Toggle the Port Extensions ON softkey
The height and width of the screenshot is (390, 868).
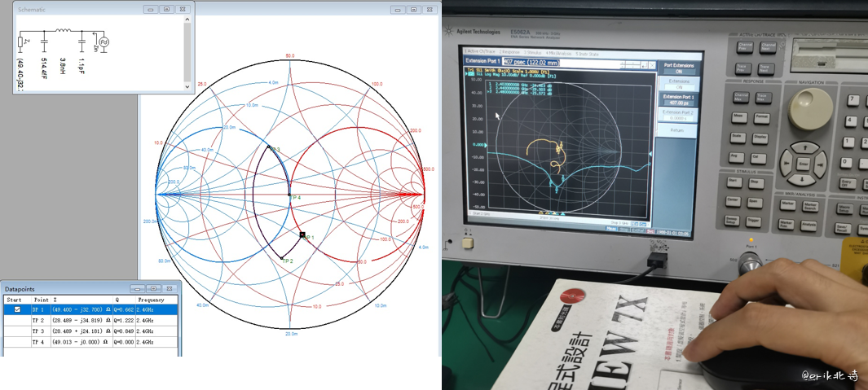pyautogui.click(x=679, y=68)
